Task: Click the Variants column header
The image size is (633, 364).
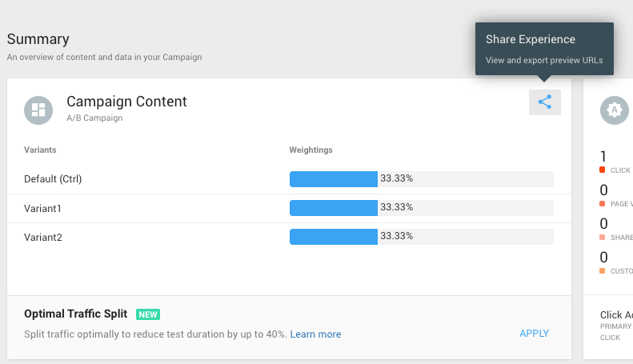Action: coord(40,150)
